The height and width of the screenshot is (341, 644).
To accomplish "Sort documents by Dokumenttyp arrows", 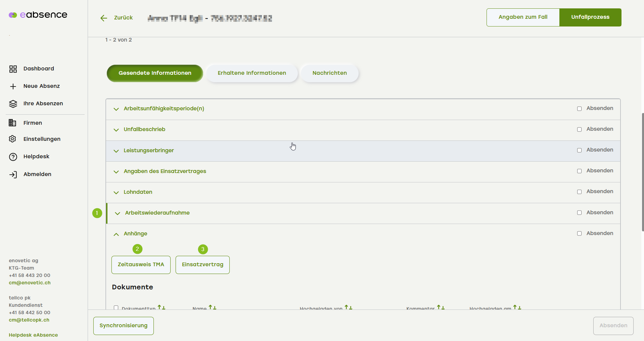I will pos(162,307).
